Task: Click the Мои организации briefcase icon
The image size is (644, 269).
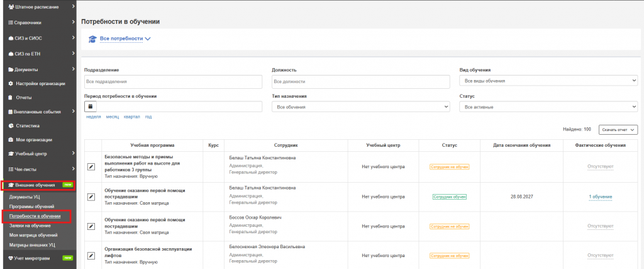Action: pos(11,139)
